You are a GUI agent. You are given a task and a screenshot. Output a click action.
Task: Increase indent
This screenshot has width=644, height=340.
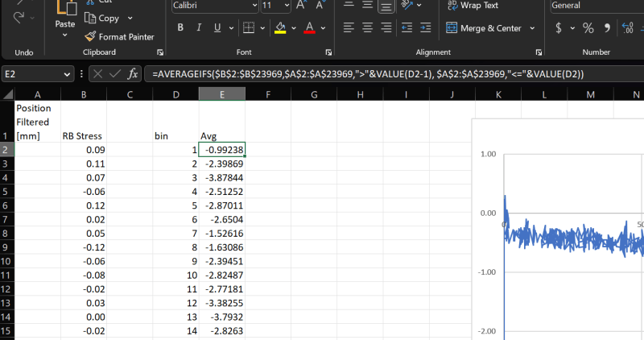click(x=426, y=27)
